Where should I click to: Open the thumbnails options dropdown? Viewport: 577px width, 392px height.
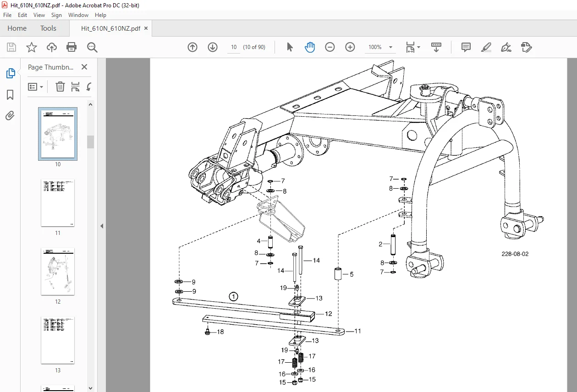(x=35, y=87)
